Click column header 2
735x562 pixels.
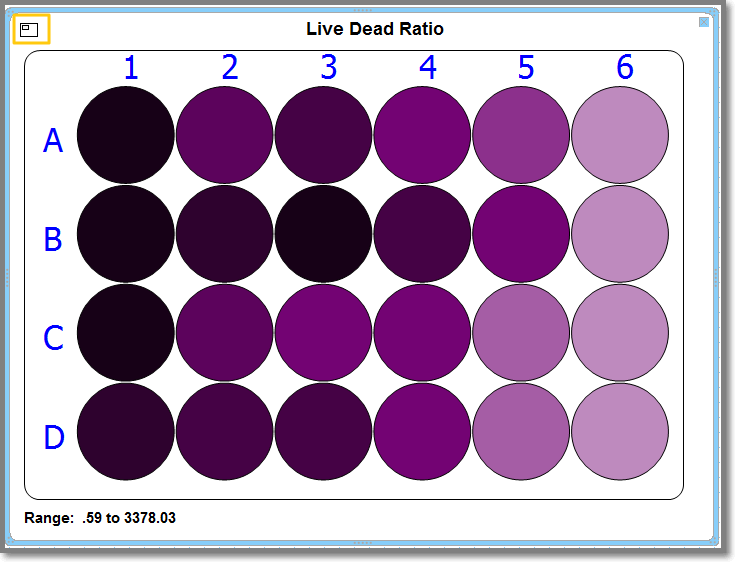click(230, 67)
